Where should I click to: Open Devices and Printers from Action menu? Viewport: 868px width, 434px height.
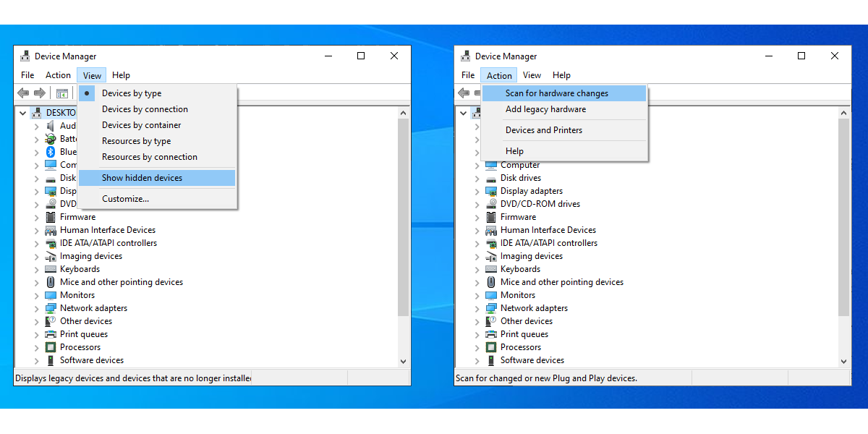(x=543, y=130)
